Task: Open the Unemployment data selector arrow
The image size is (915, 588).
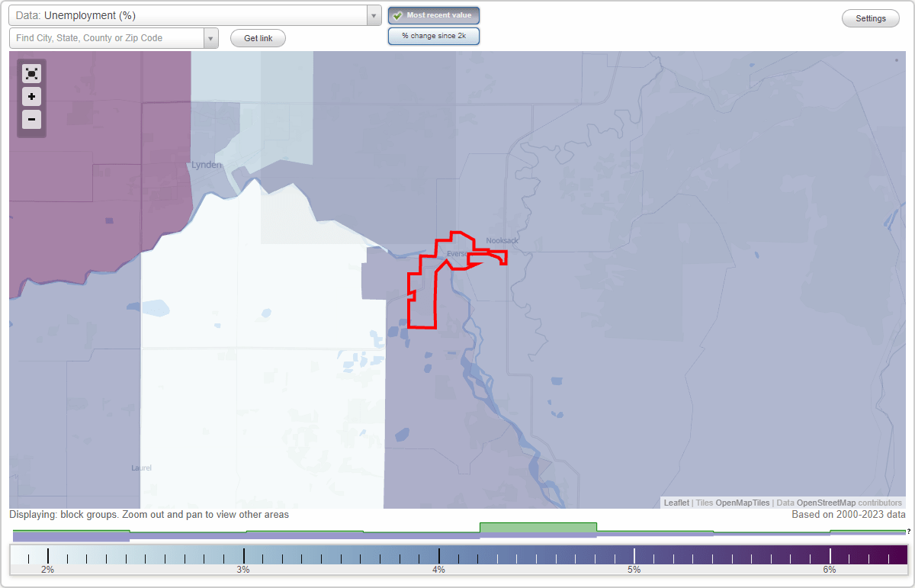Action: tap(373, 14)
